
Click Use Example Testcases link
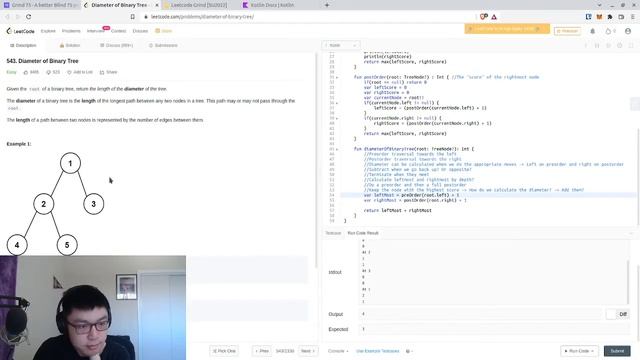pyautogui.click(x=378, y=351)
